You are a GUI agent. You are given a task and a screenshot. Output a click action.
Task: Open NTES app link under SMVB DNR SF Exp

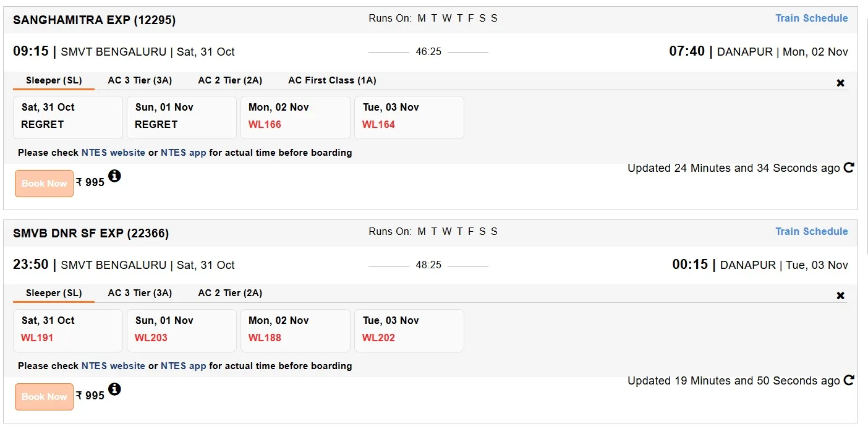[x=184, y=366]
